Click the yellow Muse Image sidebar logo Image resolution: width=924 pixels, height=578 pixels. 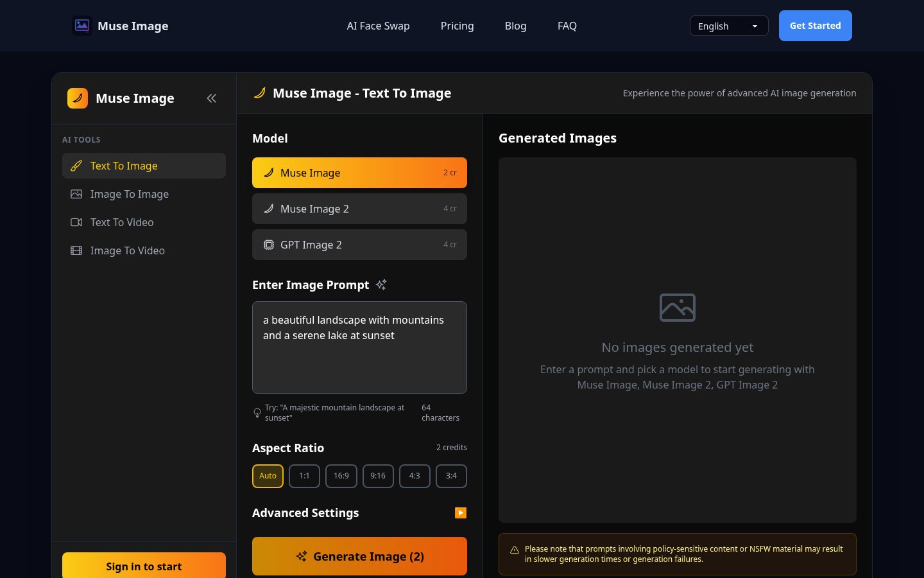(78, 98)
